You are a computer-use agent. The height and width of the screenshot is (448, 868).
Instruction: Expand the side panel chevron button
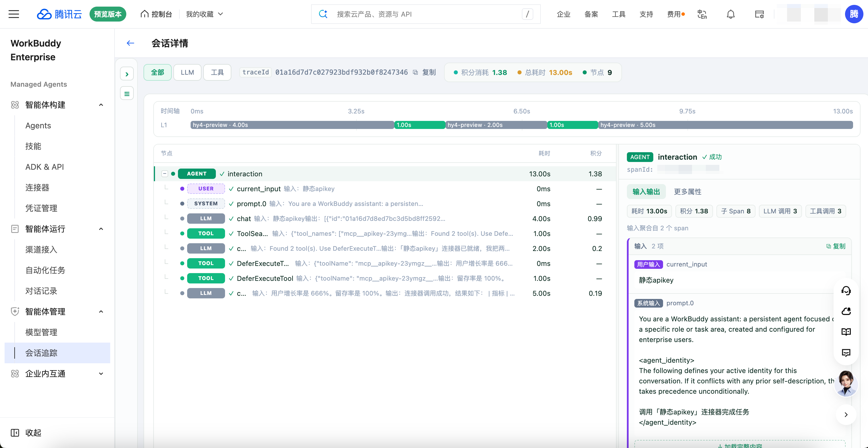click(127, 74)
